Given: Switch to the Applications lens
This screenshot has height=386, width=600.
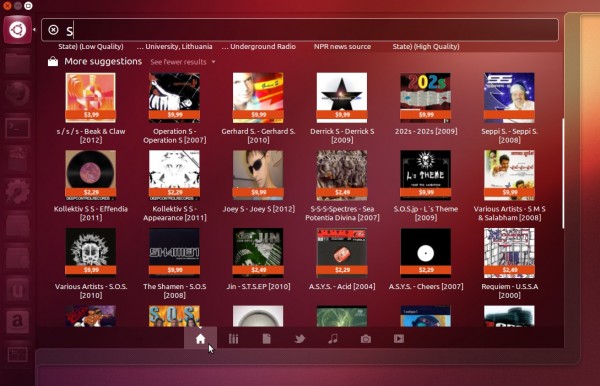Looking at the screenshot, I should [x=233, y=339].
